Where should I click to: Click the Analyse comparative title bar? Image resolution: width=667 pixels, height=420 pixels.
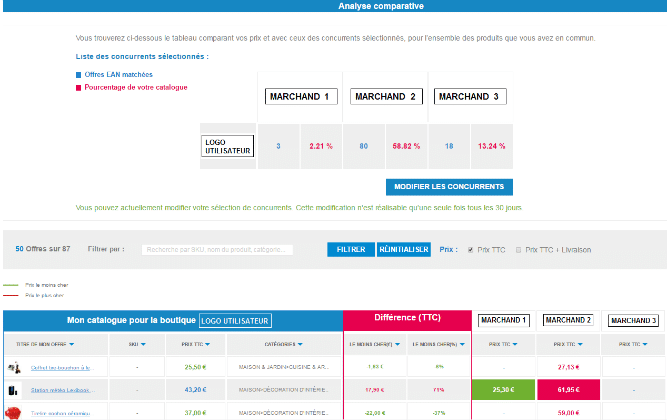[x=335, y=6]
